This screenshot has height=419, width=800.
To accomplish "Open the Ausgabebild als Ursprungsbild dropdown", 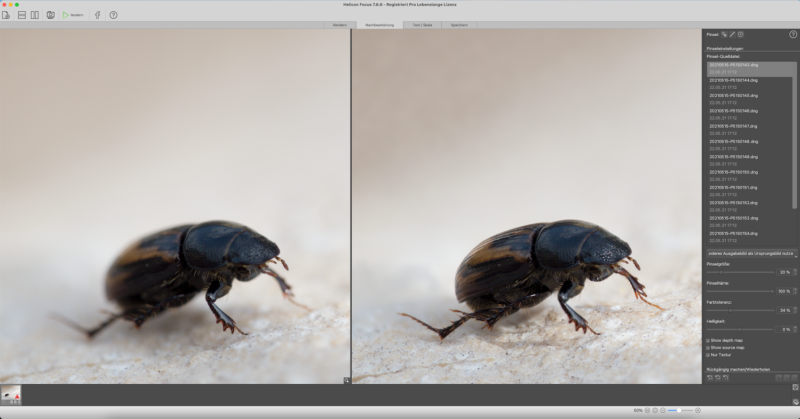I will (x=752, y=254).
